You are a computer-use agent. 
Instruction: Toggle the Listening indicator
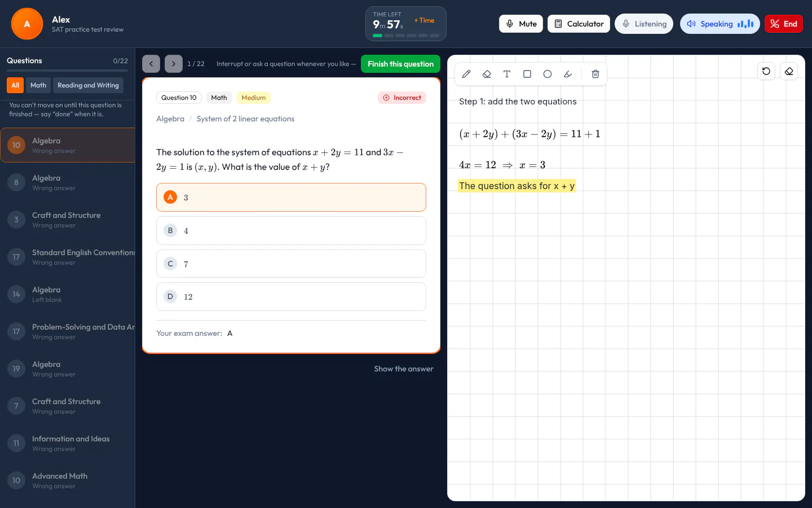[x=644, y=24]
